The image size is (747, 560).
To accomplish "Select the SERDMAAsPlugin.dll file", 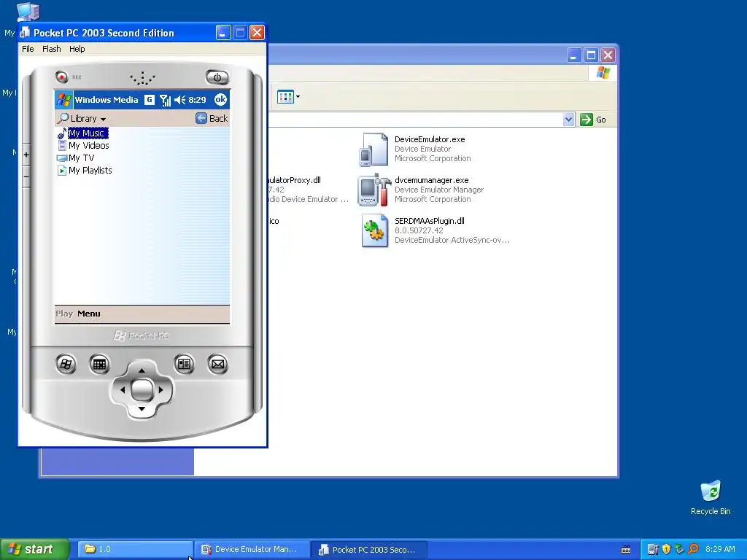I will tap(435, 230).
